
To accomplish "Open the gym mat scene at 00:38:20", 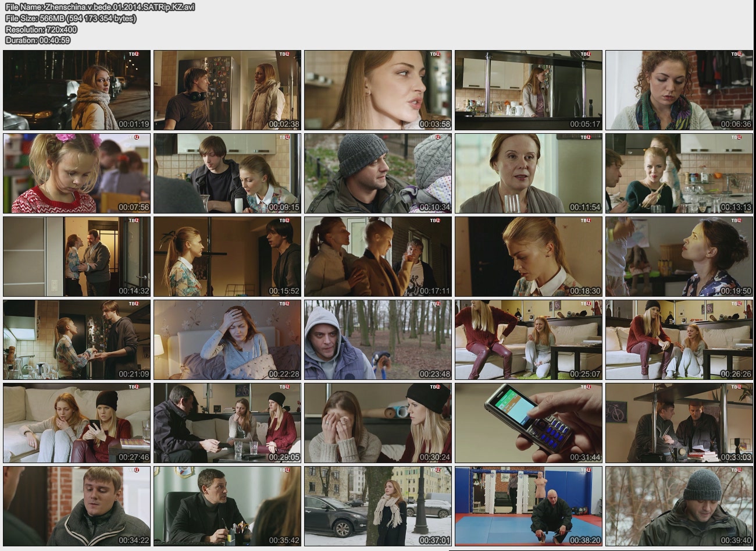I will [x=528, y=506].
